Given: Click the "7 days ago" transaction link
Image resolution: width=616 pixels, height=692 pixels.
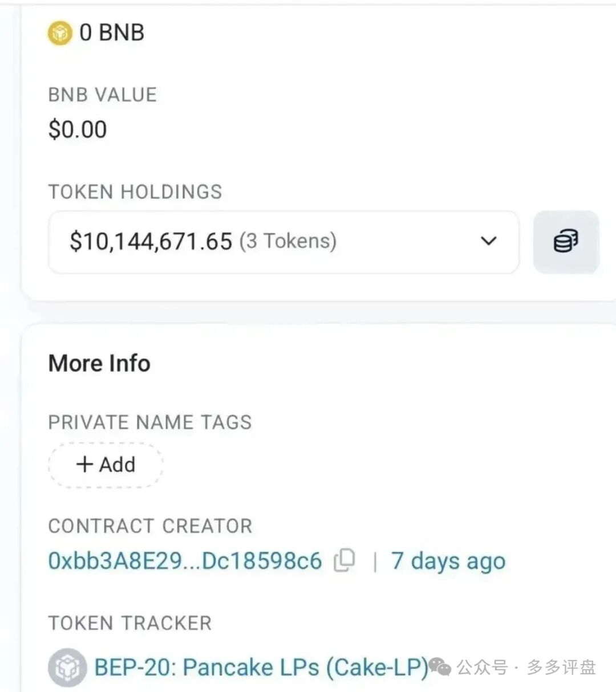Looking at the screenshot, I should click(x=448, y=561).
